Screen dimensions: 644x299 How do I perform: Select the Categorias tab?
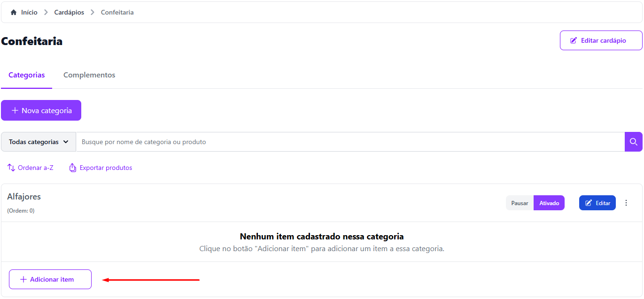click(x=27, y=75)
